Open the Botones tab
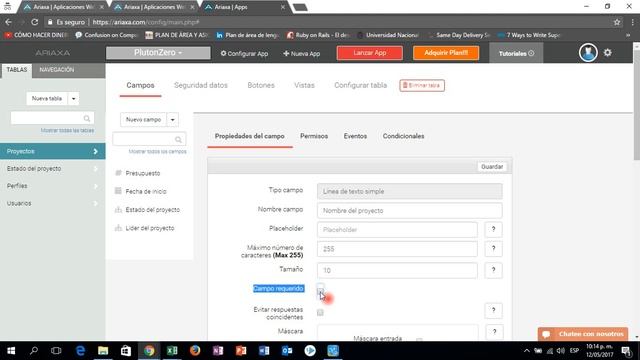Screen dimensions: 640x360 pos(261,85)
